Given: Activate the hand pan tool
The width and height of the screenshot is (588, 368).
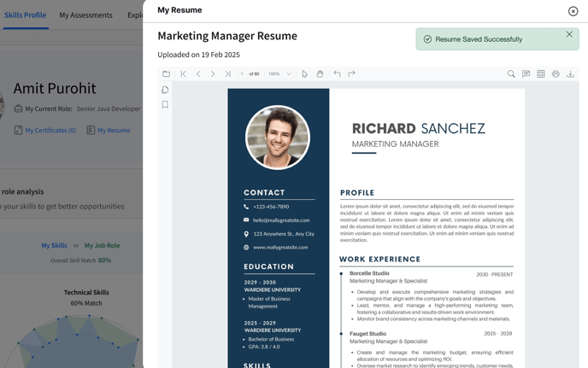Looking at the screenshot, I should pyautogui.click(x=320, y=73).
